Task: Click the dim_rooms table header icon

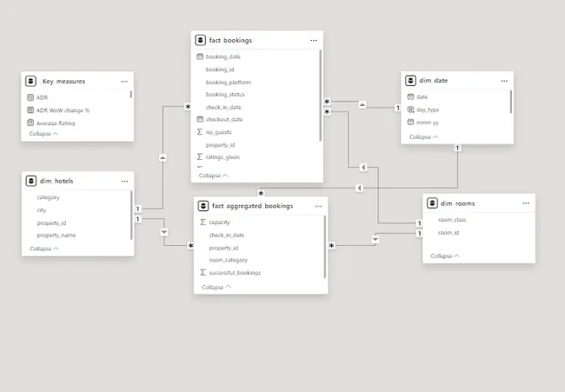Action: coord(432,203)
